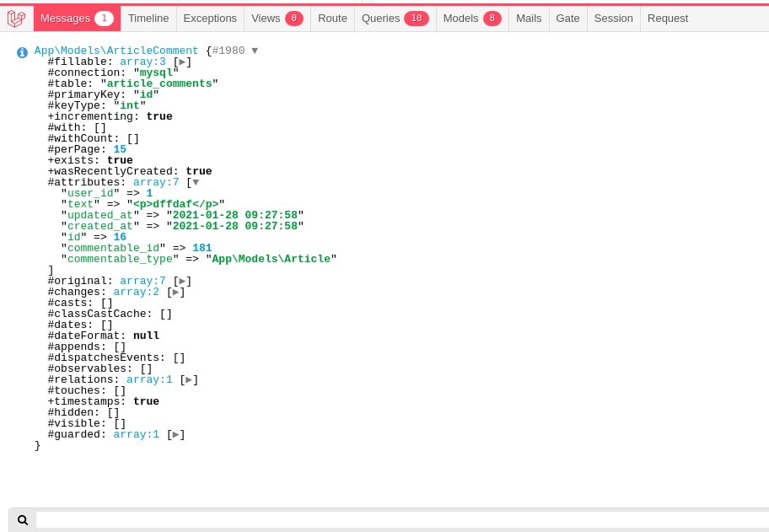Click the Models count badge showing 8
Screen dimensions: 769x532
[492, 19]
